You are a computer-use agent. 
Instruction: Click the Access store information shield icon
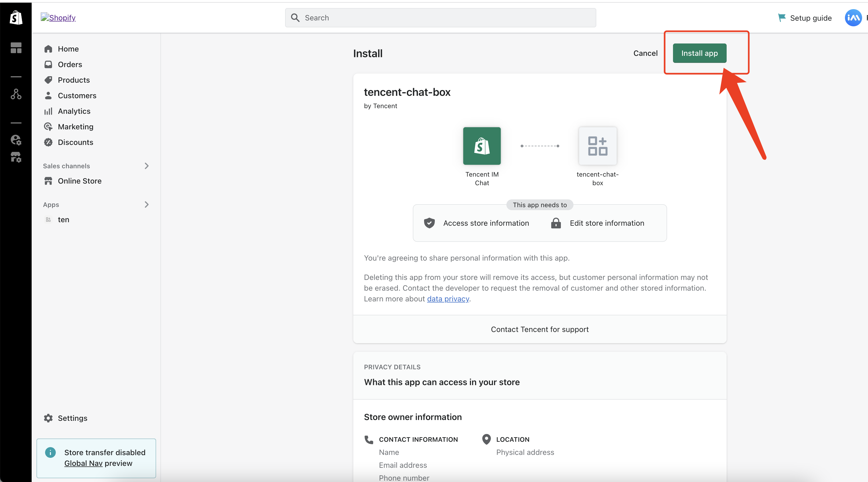tap(429, 223)
